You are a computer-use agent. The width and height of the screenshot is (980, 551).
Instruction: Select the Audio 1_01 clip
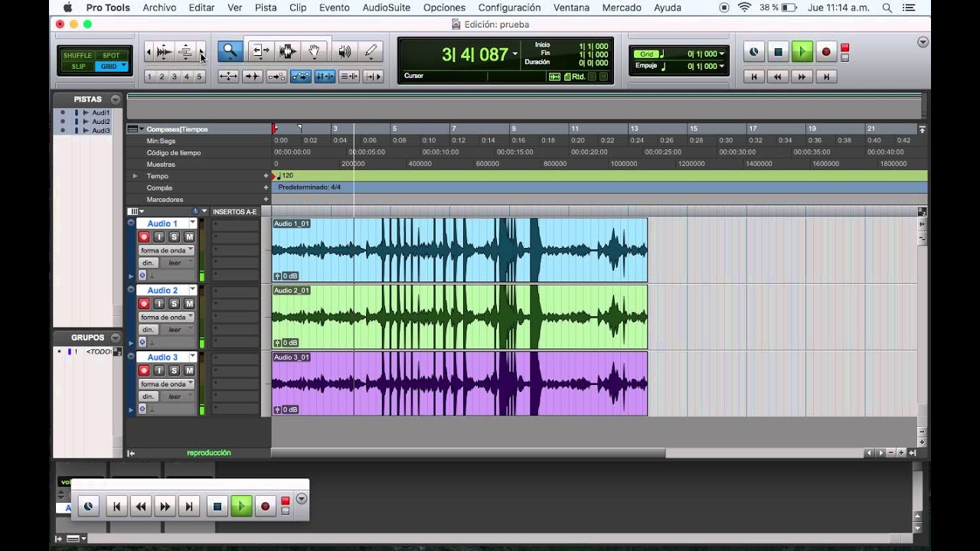click(459, 250)
